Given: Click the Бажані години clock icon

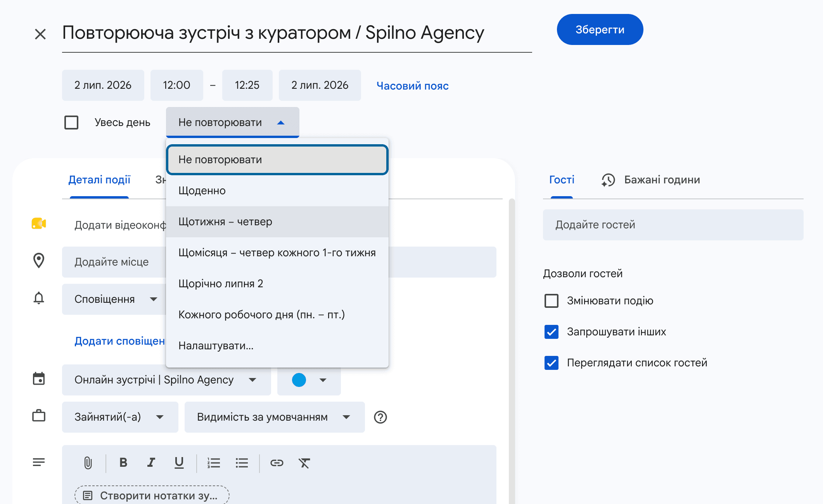Looking at the screenshot, I should coord(608,180).
